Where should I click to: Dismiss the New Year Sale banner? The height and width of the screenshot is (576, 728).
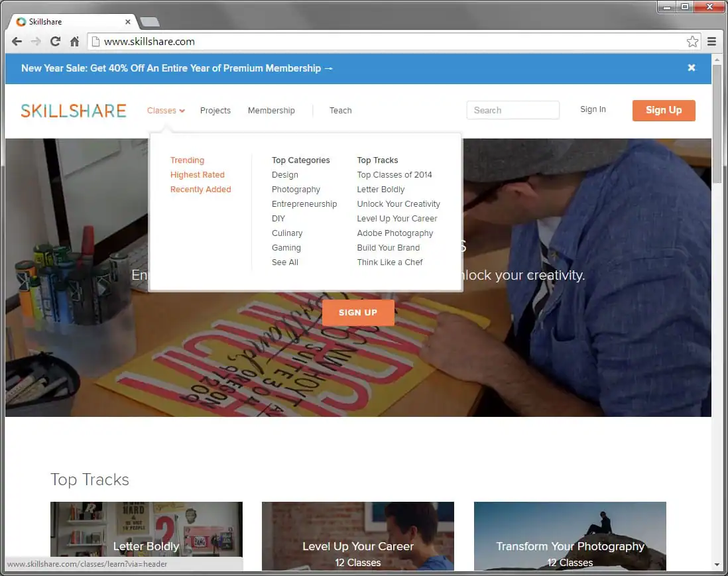(692, 68)
